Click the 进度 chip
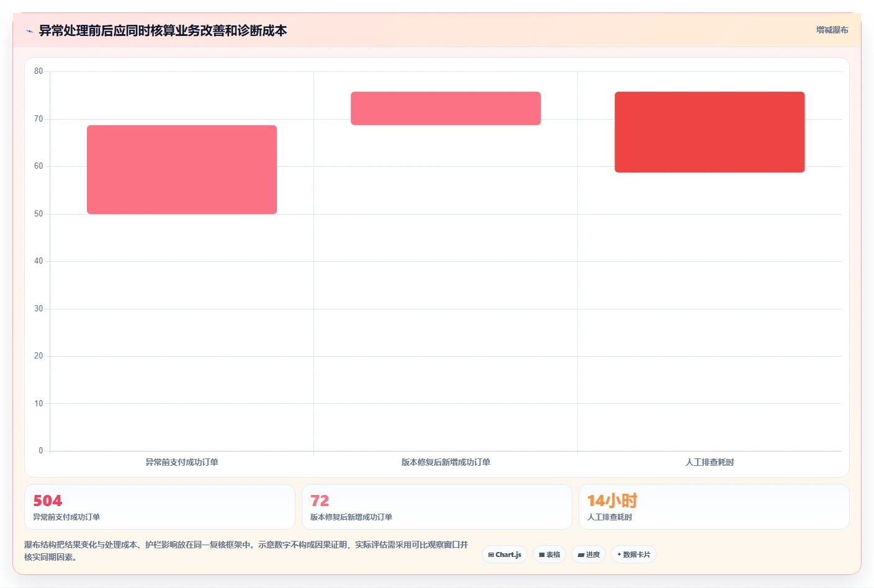The height and width of the screenshot is (588, 874). (588, 555)
